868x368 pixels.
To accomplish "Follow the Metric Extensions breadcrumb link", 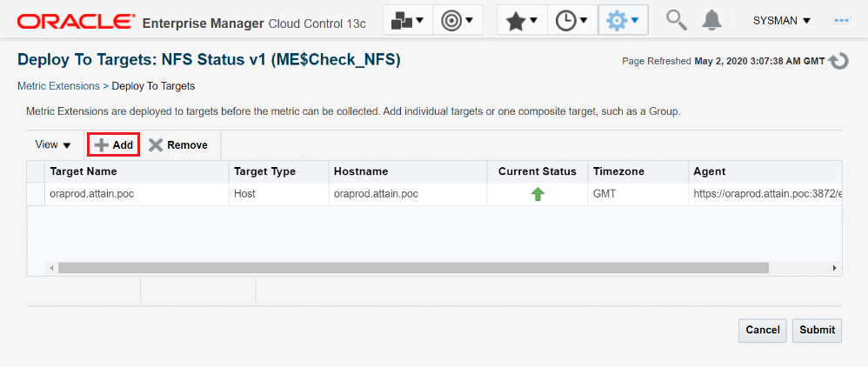I will pyautogui.click(x=58, y=86).
